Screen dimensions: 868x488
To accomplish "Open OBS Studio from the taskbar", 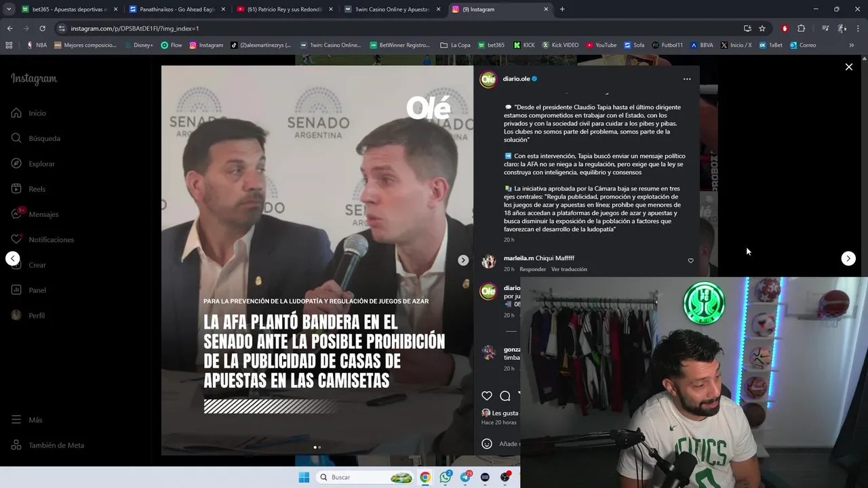I will click(x=505, y=477).
